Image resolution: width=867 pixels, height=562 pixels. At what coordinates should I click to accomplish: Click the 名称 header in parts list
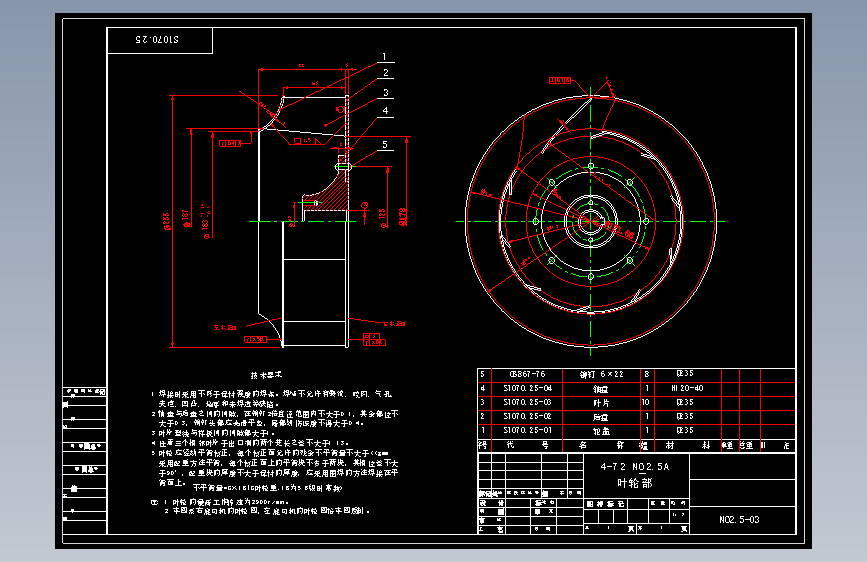(x=601, y=445)
